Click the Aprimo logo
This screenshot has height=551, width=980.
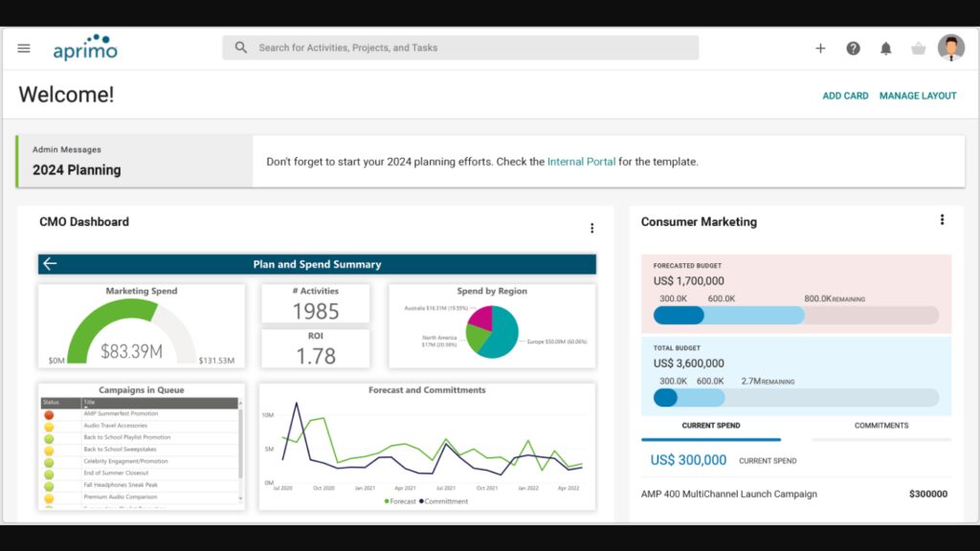pyautogui.click(x=85, y=49)
